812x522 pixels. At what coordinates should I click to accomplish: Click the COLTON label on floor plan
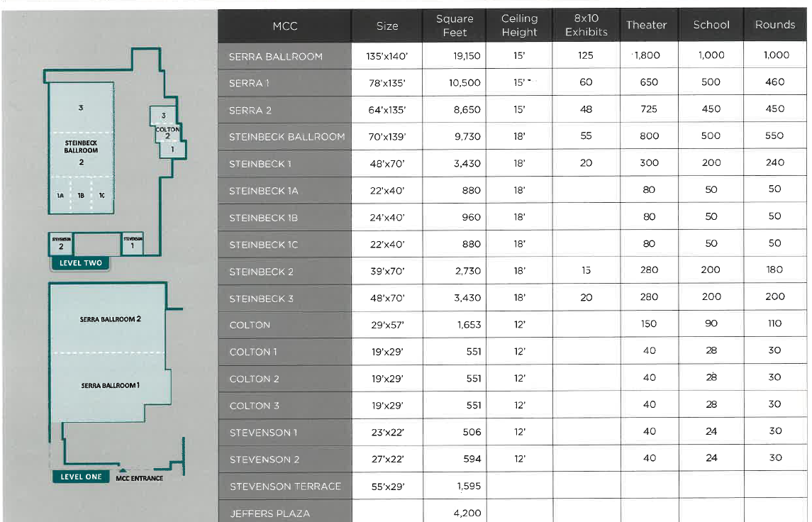[x=167, y=130]
